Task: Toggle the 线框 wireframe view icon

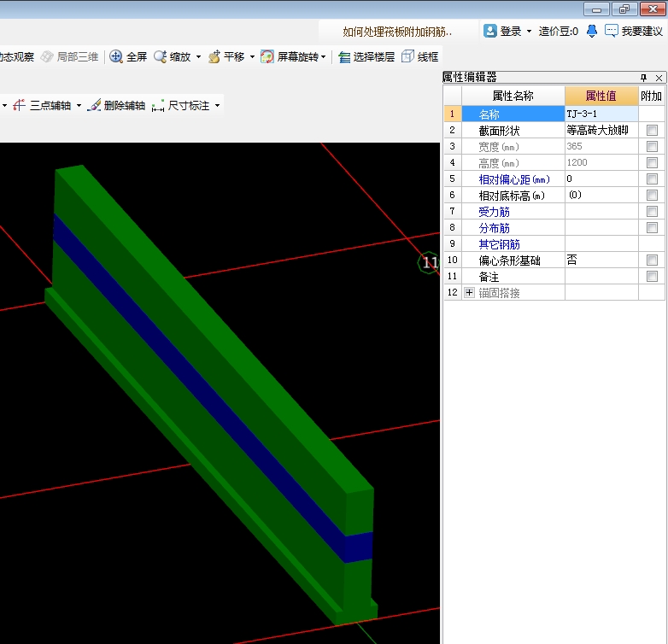Action: pyautogui.click(x=407, y=56)
